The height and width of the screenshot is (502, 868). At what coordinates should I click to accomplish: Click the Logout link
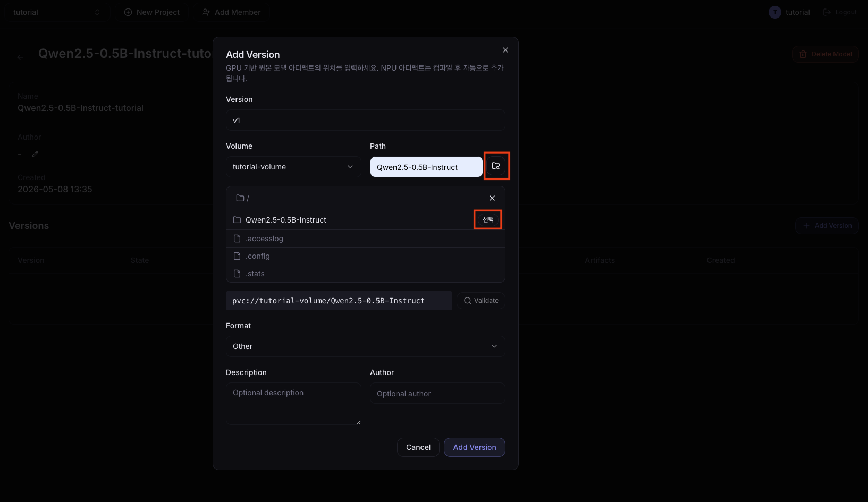840,12
